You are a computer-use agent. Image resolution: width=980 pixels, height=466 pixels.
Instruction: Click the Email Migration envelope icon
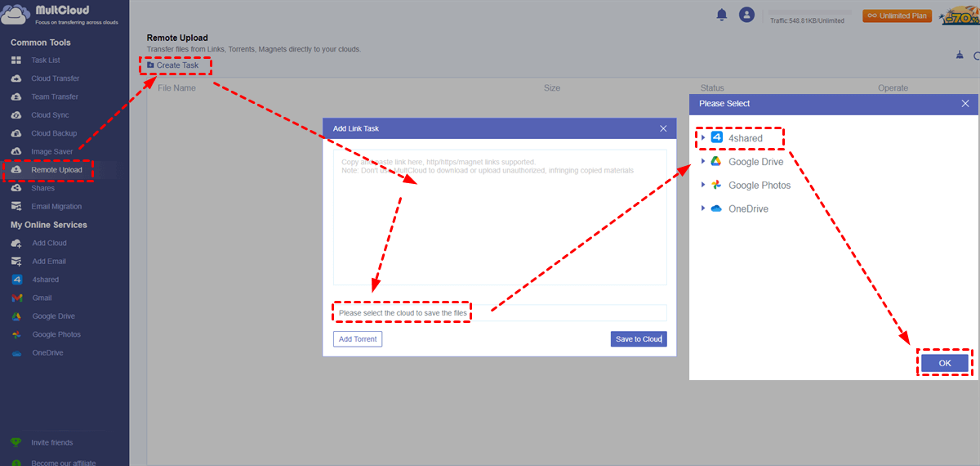(x=16, y=206)
